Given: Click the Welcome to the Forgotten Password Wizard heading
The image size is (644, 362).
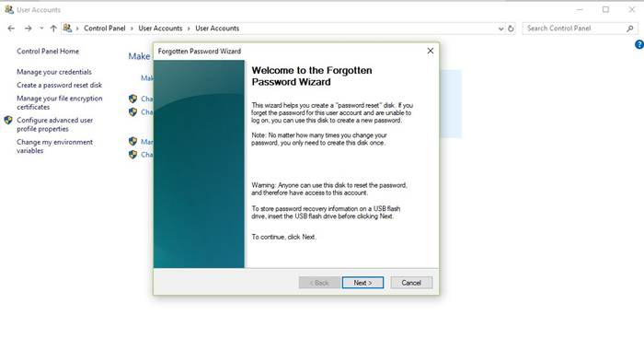Looking at the screenshot, I should 312,76.
